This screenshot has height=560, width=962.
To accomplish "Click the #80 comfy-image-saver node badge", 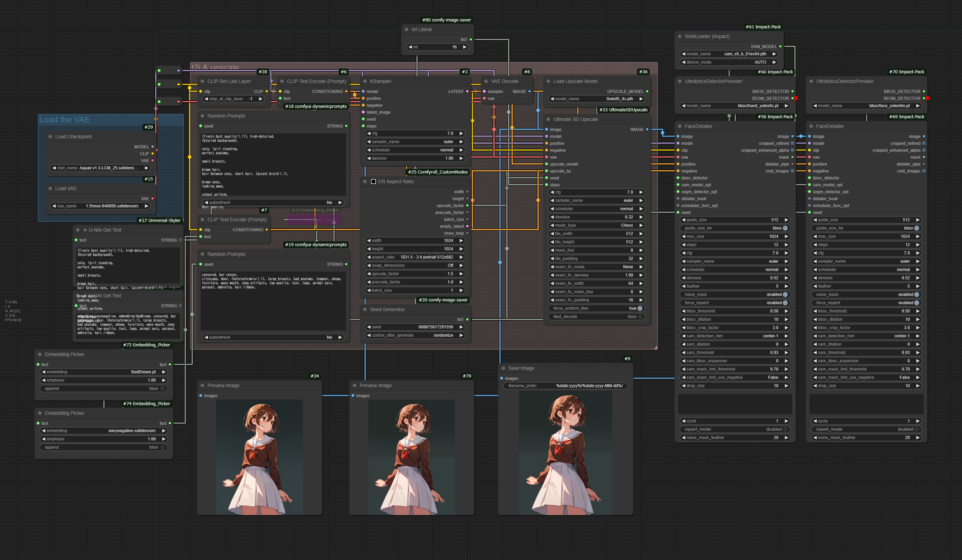I will click(x=446, y=20).
